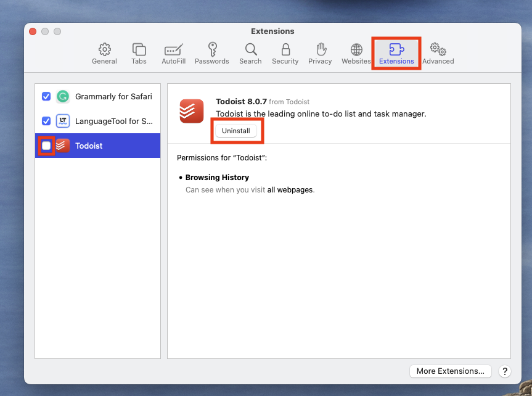
Task: Uncheck the LanguageTool extension checkbox
Action: 46,121
